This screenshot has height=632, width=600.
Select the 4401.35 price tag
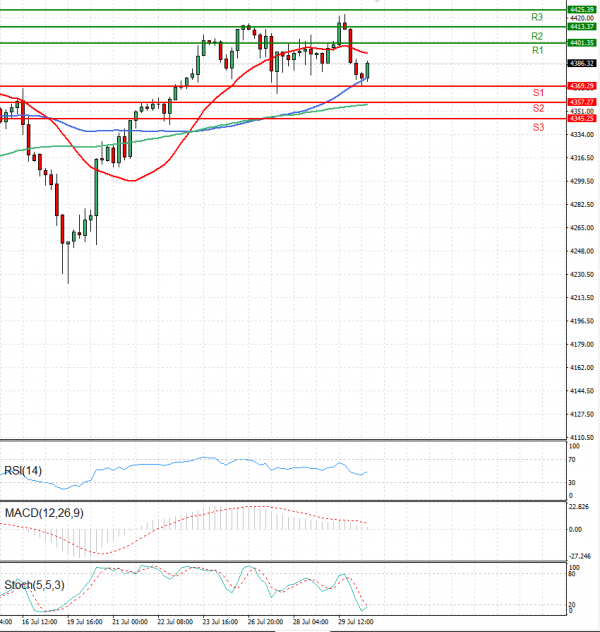(x=582, y=43)
